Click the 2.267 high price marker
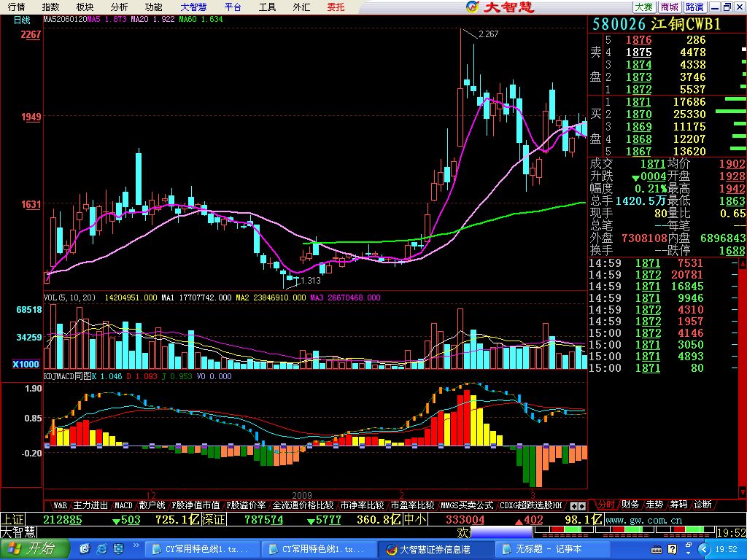747x560 pixels. [488, 34]
